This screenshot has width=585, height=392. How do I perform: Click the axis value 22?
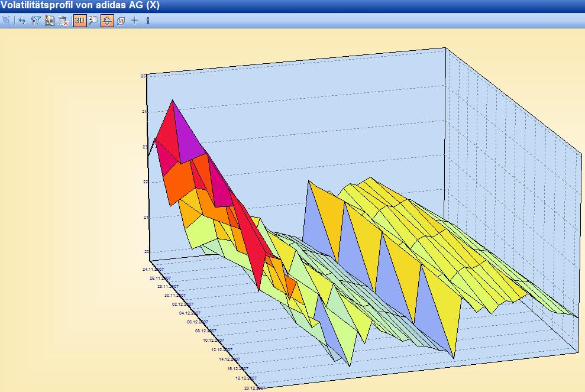point(146,182)
